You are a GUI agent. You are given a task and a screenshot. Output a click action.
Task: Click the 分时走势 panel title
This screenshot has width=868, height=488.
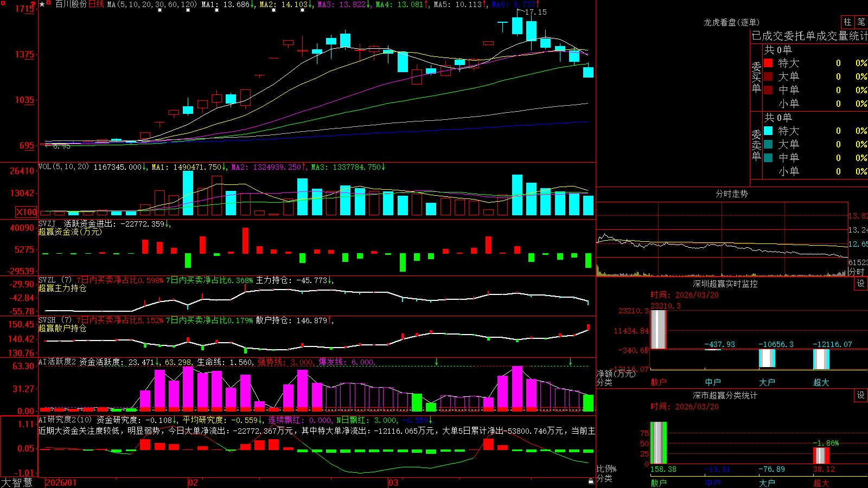pyautogui.click(x=732, y=194)
